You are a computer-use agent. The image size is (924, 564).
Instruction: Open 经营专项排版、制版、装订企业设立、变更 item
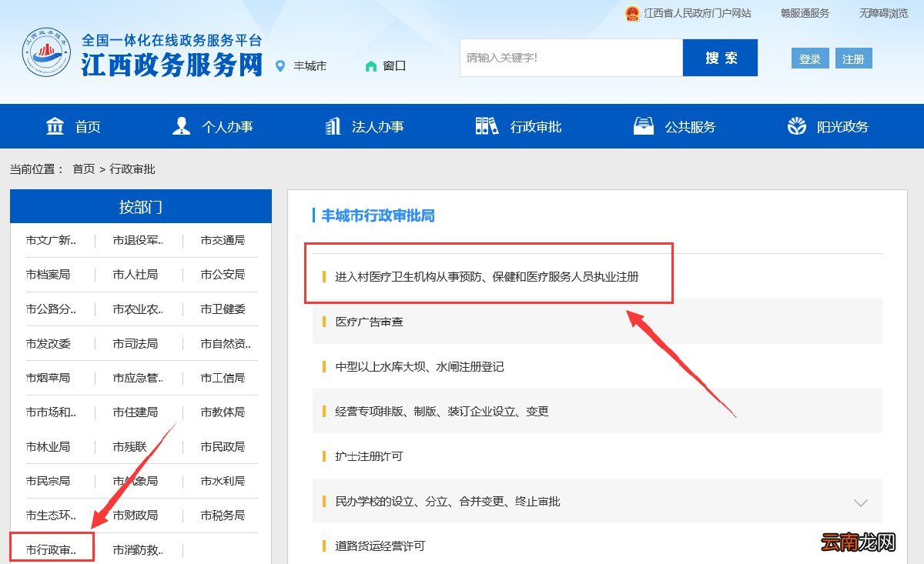[442, 412]
